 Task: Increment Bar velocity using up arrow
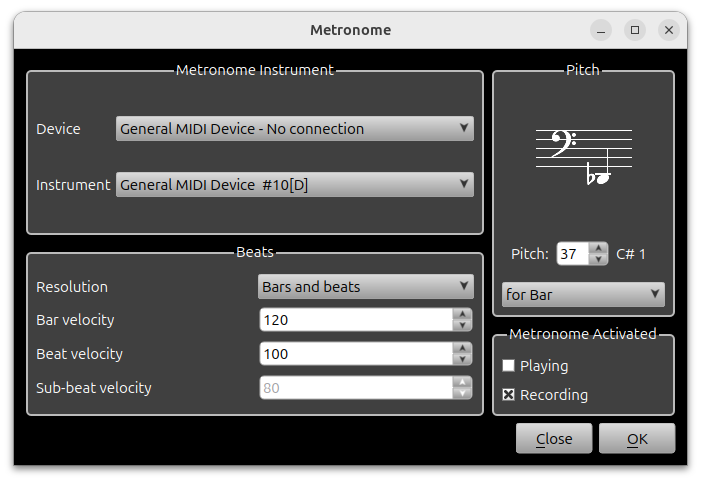pos(462,314)
